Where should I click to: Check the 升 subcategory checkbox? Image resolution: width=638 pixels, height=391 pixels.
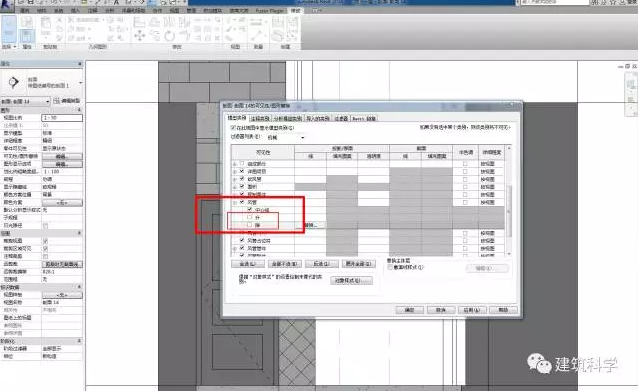click(249, 217)
